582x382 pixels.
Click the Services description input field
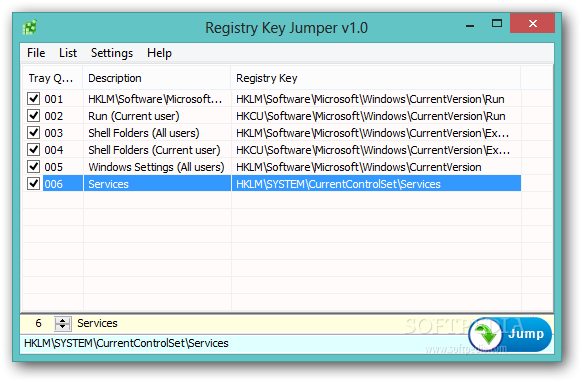click(x=238, y=323)
